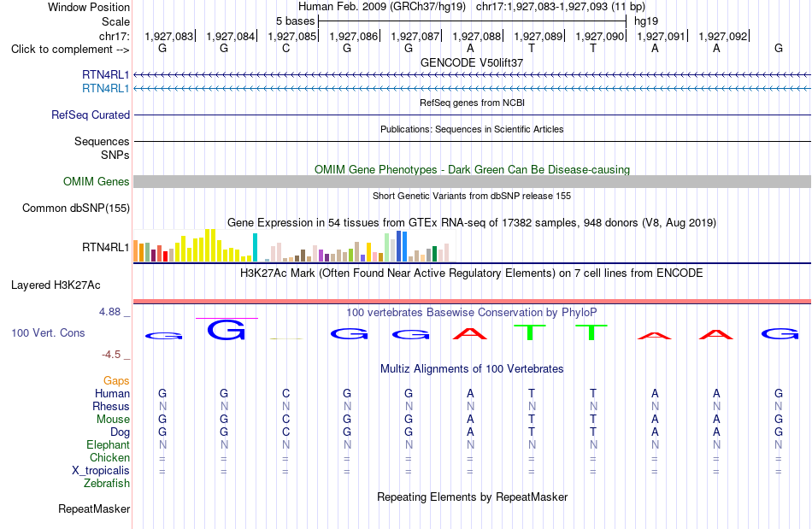This screenshot has height=529, width=812.
Task: Click the C base in the complement row
Action: pos(285,48)
